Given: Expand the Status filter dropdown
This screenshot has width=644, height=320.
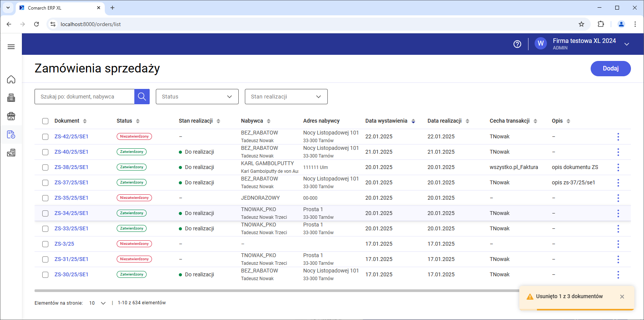Looking at the screenshot, I should tap(197, 97).
